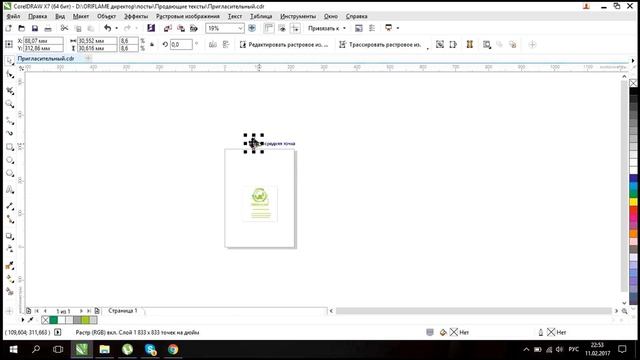Expand the Application launcher arrow

coord(398,28)
